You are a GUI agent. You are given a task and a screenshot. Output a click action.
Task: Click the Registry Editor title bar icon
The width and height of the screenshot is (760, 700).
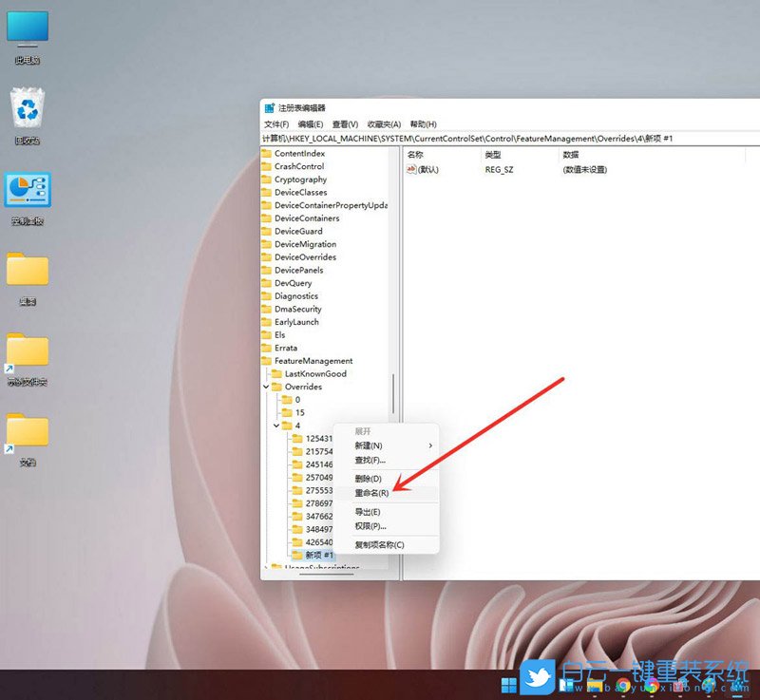pos(270,108)
